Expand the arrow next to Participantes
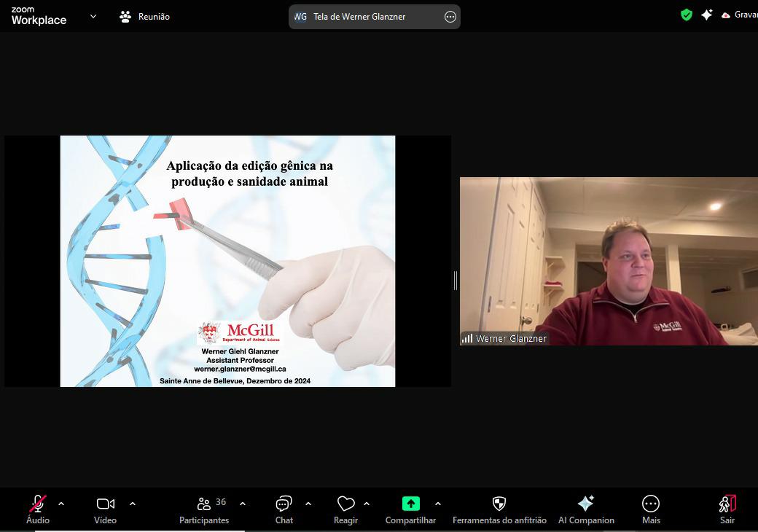The width and height of the screenshot is (758, 532). tap(243, 504)
